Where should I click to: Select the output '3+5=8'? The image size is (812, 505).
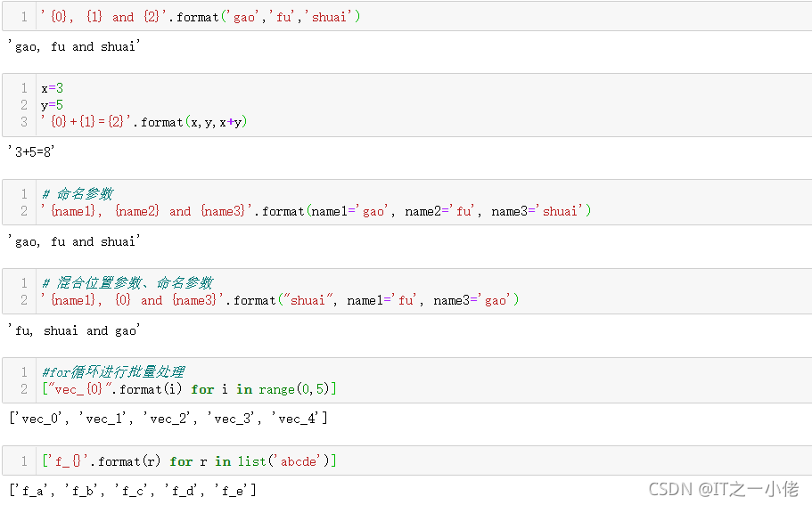[x=31, y=151]
